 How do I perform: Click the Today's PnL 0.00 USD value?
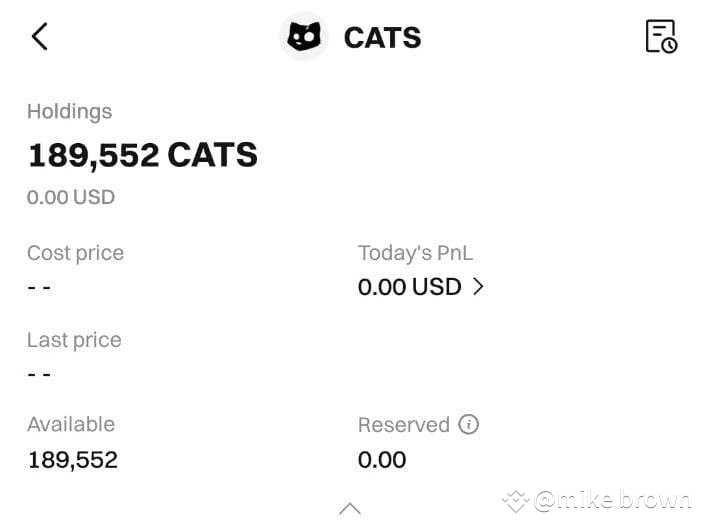[409, 287]
